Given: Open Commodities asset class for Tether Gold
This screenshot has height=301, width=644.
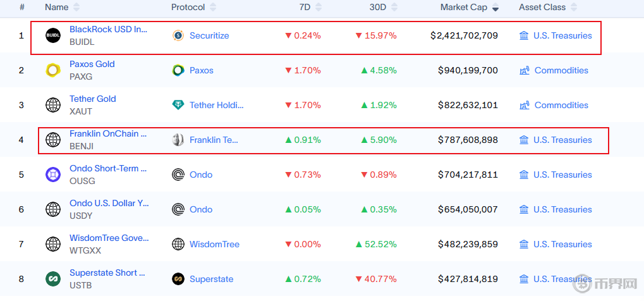Looking at the screenshot, I should (561, 105).
